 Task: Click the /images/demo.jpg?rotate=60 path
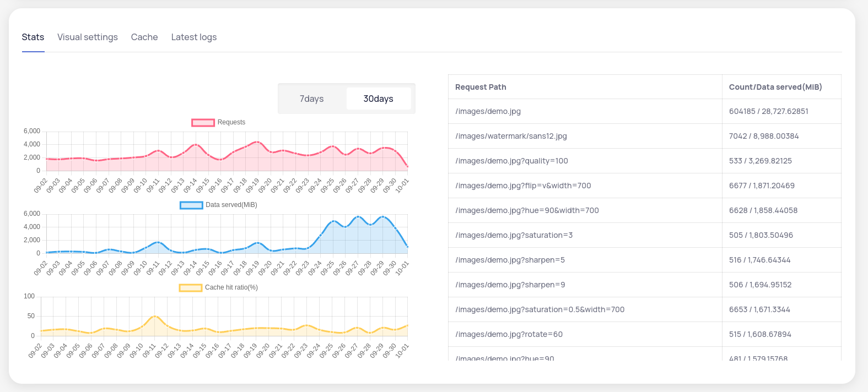click(509, 334)
